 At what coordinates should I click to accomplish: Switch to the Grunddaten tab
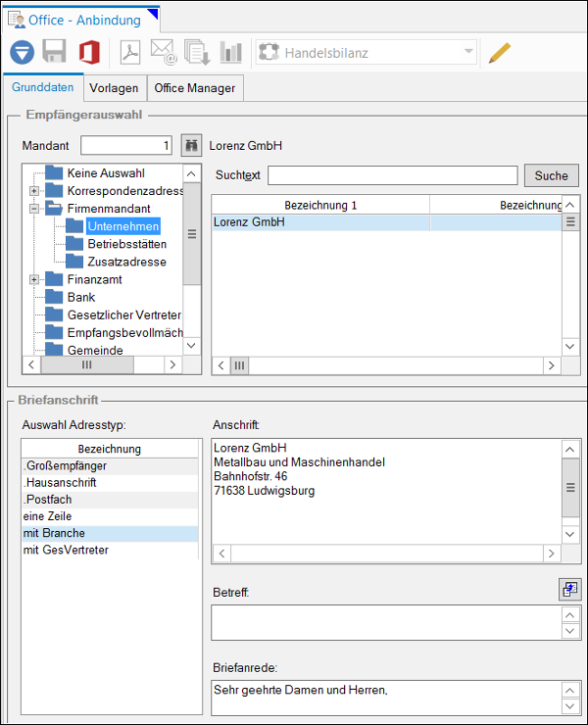(x=42, y=87)
